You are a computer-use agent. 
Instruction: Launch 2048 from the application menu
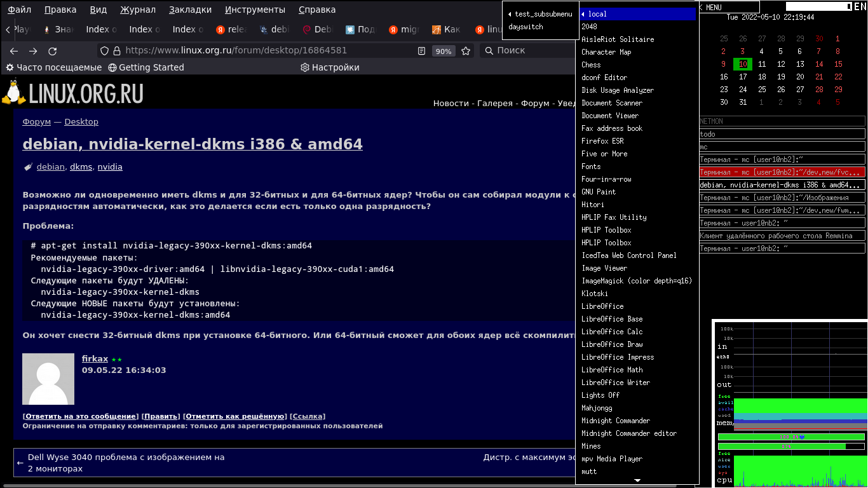point(637,27)
